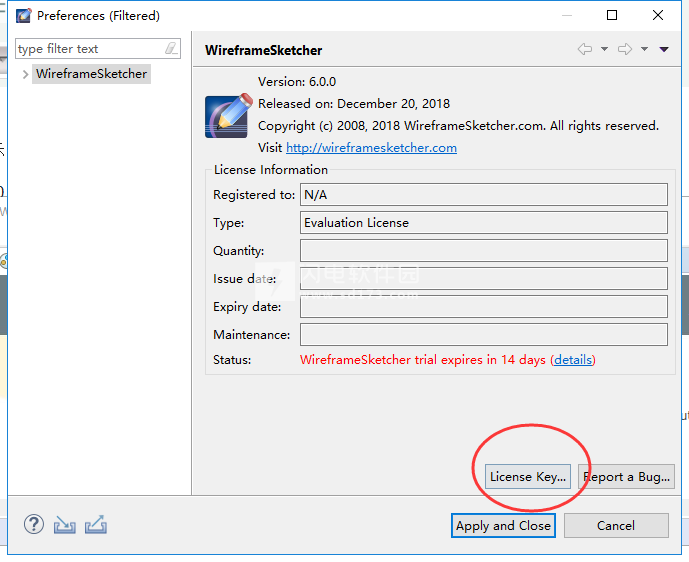689x562 pixels.
Task: Click the Report a Bug... button
Action: [x=626, y=477]
